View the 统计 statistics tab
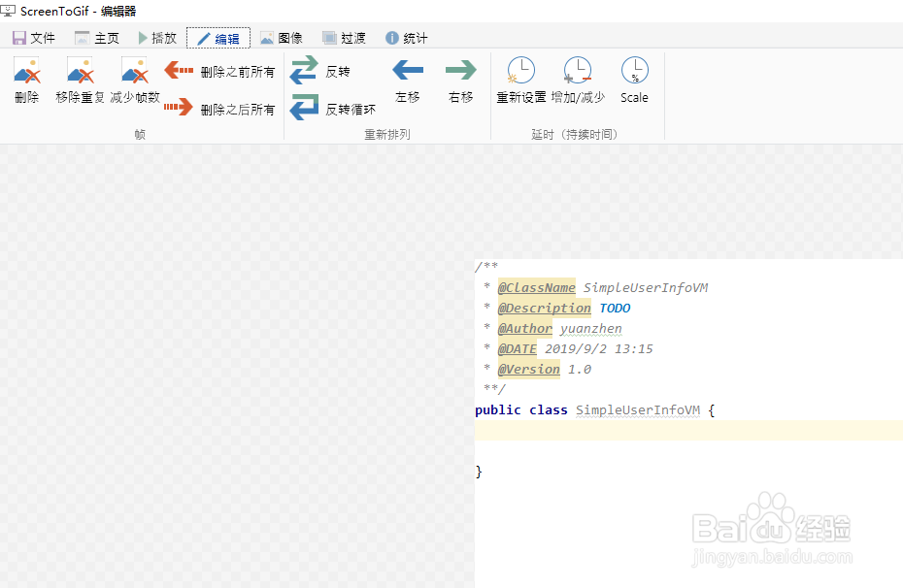This screenshot has height=588, width=903. point(406,37)
